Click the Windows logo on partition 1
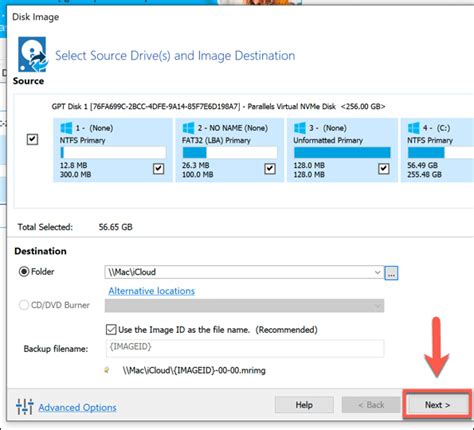Screen dimensions: 474x430 pos(66,128)
